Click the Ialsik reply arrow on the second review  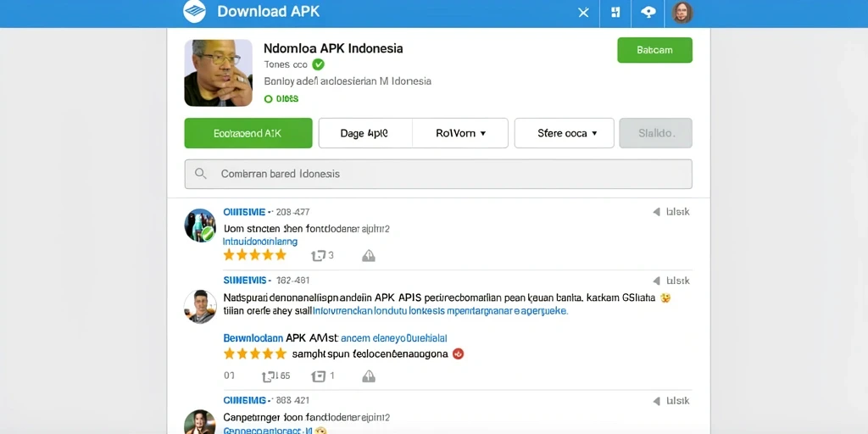(671, 281)
